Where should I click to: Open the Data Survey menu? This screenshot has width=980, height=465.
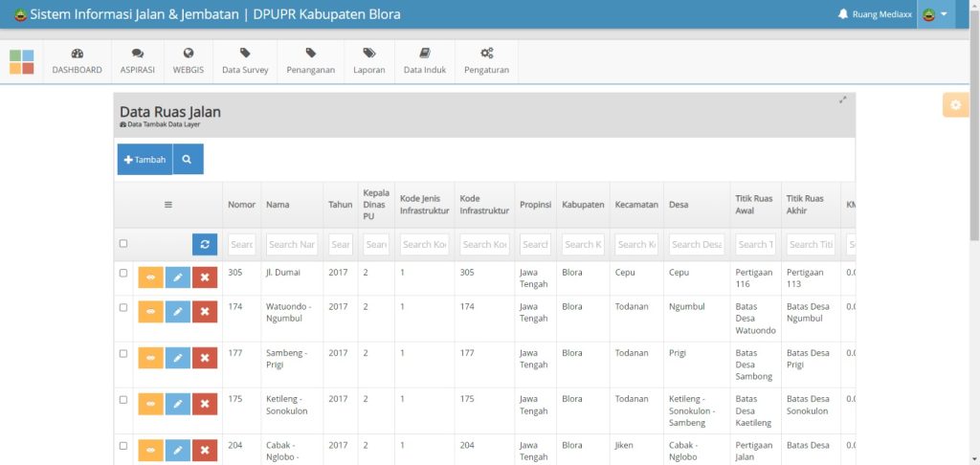tap(245, 61)
